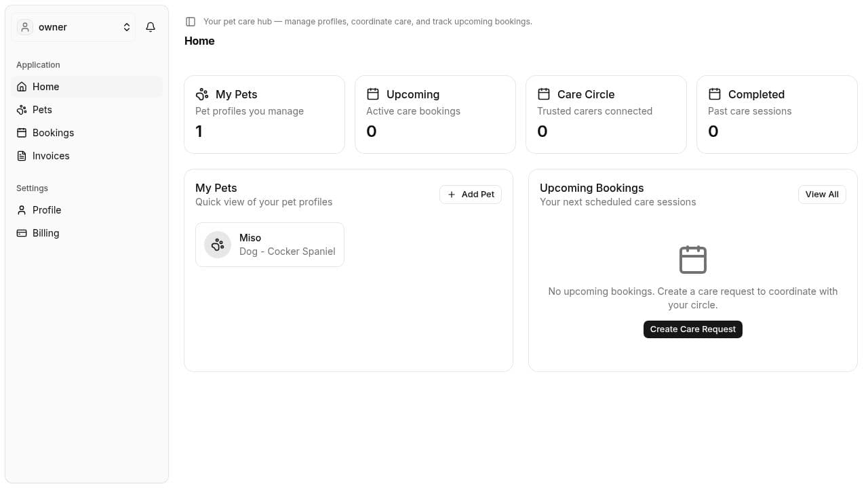Screen dimensions: 868x488
Task: Open the Billing settings page
Action: click(87, 233)
